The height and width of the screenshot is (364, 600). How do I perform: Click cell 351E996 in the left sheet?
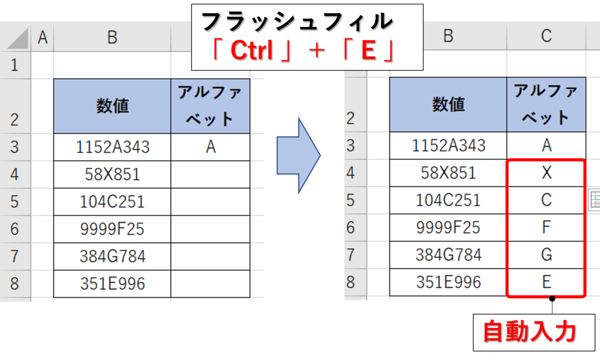(x=112, y=284)
